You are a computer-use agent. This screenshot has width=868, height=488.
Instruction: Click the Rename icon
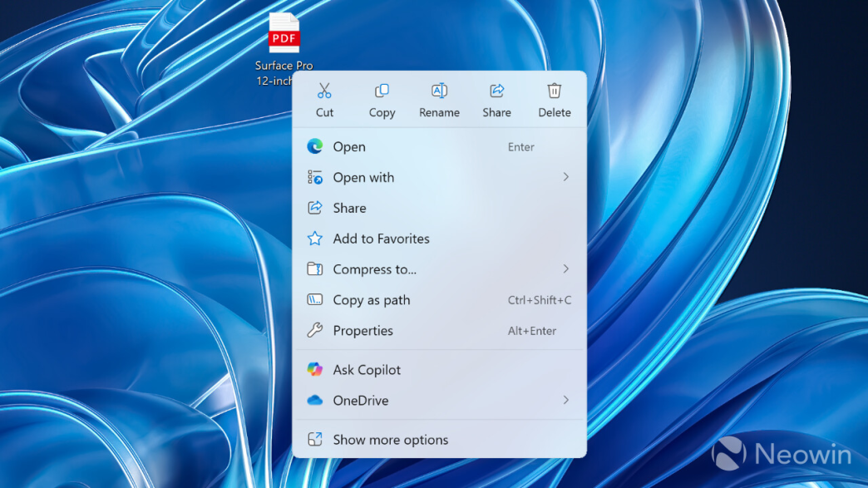coord(439,90)
